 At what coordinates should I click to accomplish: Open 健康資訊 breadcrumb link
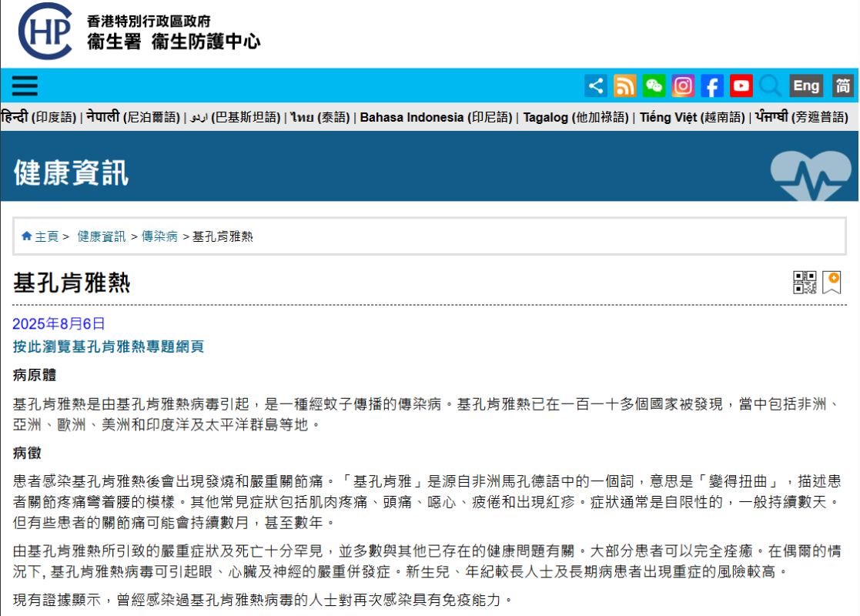click(101, 236)
